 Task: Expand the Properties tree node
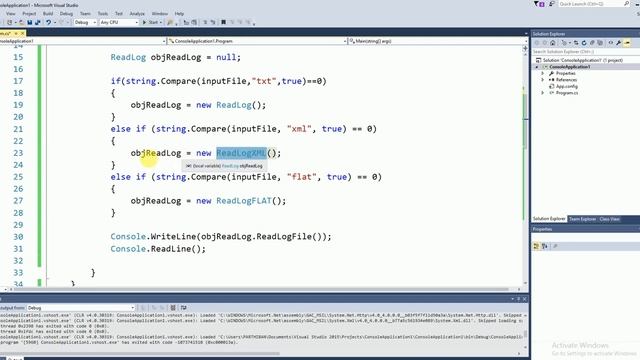point(543,73)
